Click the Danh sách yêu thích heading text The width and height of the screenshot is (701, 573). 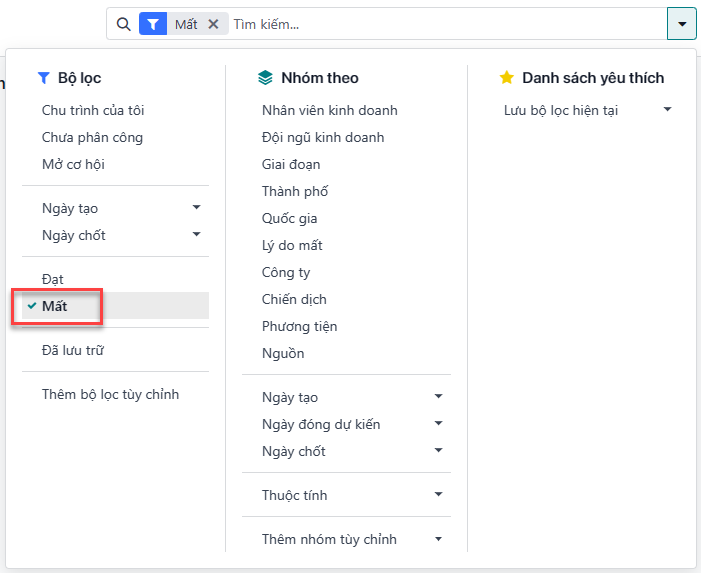coord(593,78)
